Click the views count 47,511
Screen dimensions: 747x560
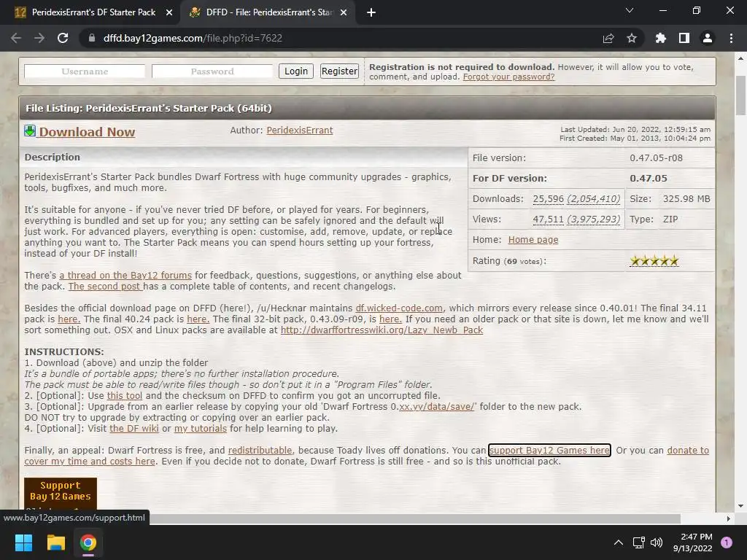coord(549,219)
